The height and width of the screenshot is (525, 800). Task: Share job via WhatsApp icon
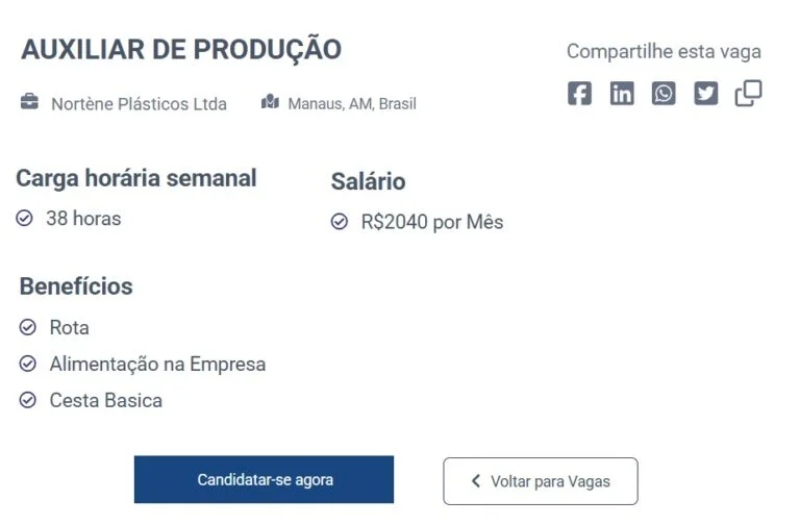tap(664, 94)
